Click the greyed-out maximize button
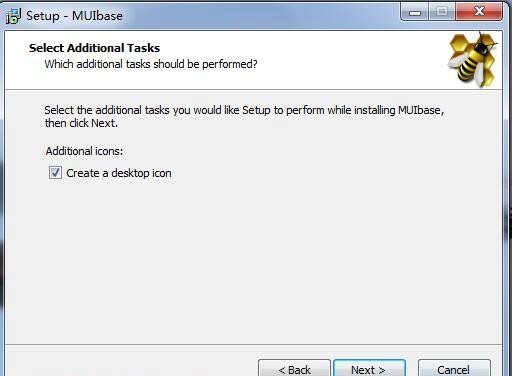 [442, 12]
